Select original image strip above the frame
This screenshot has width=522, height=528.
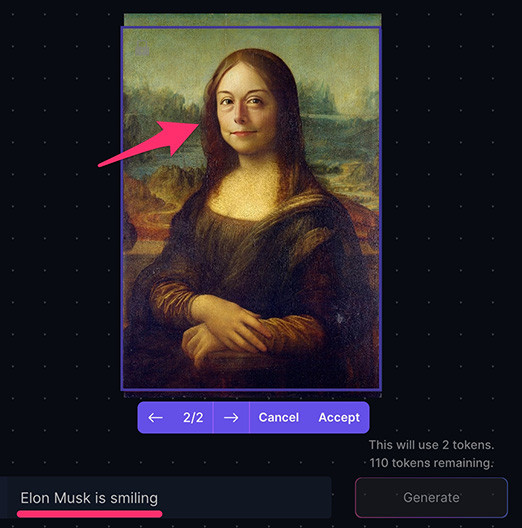click(x=253, y=20)
